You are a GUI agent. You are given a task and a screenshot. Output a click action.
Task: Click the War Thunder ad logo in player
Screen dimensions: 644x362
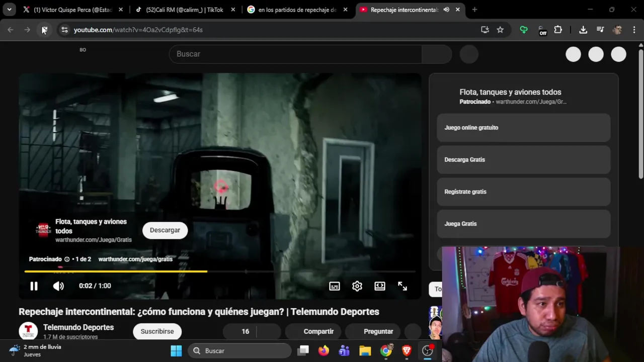(43, 230)
